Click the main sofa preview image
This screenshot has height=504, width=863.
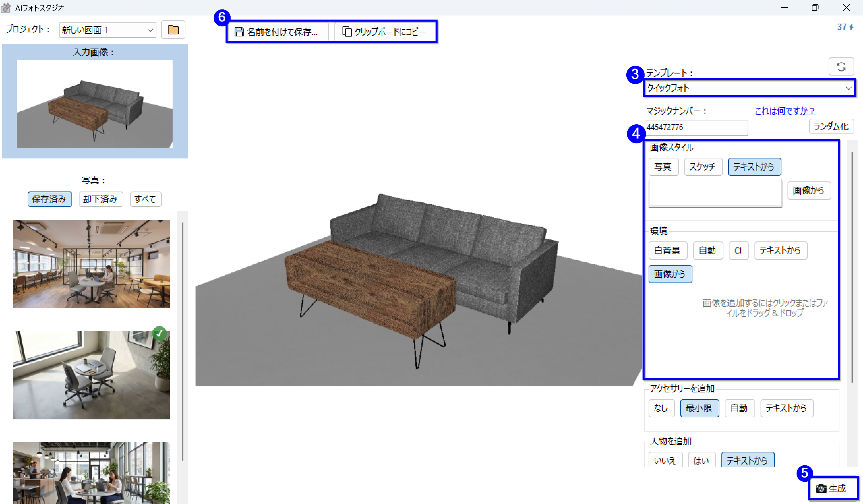pos(418,290)
